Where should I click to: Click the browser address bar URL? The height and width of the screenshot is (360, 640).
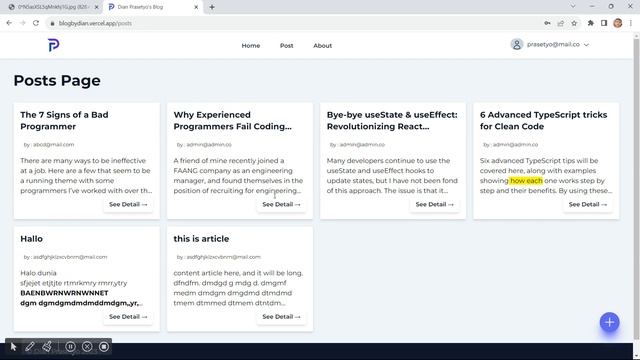[95, 23]
